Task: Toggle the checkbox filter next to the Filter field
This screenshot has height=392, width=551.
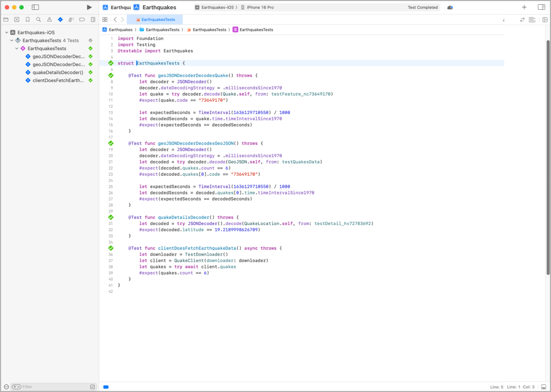Action: (92, 387)
